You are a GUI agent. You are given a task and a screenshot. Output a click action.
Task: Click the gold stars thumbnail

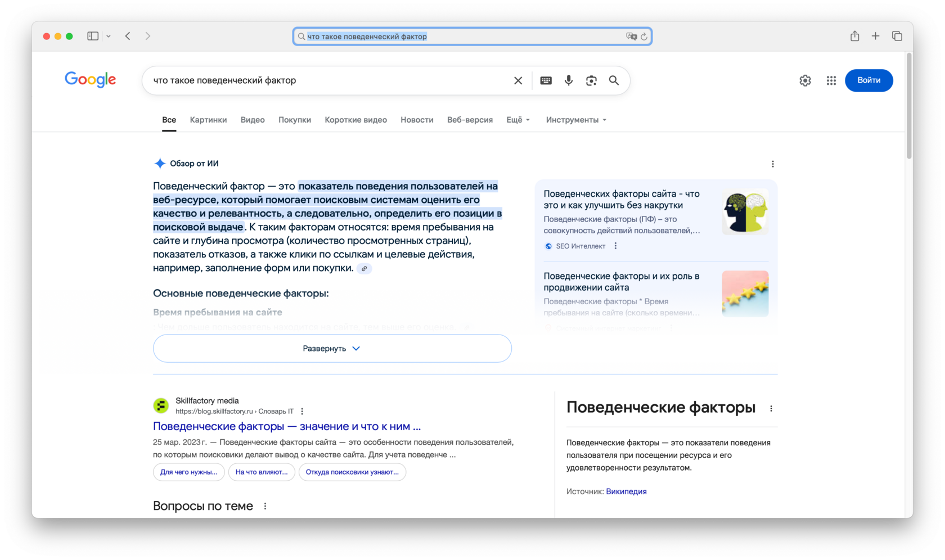click(x=745, y=293)
